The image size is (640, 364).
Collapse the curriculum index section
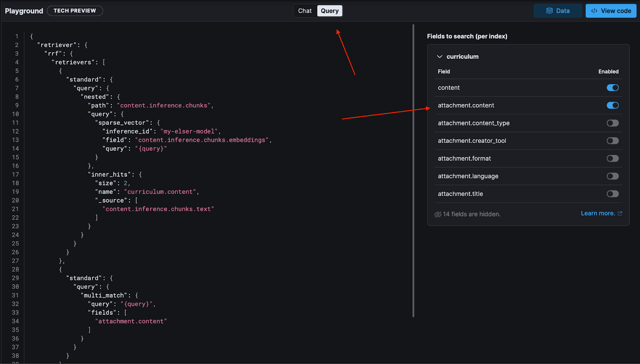440,56
